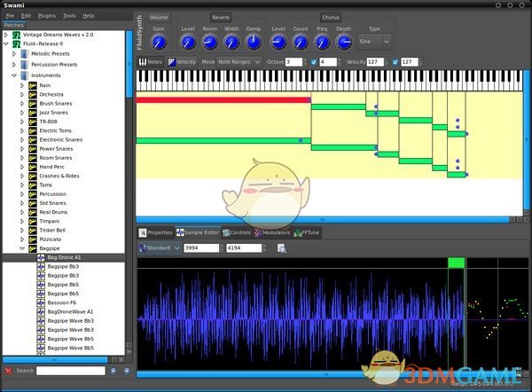Expand the Melodic Presets node
This screenshot has width=532, height=392.
coord(14,53)
